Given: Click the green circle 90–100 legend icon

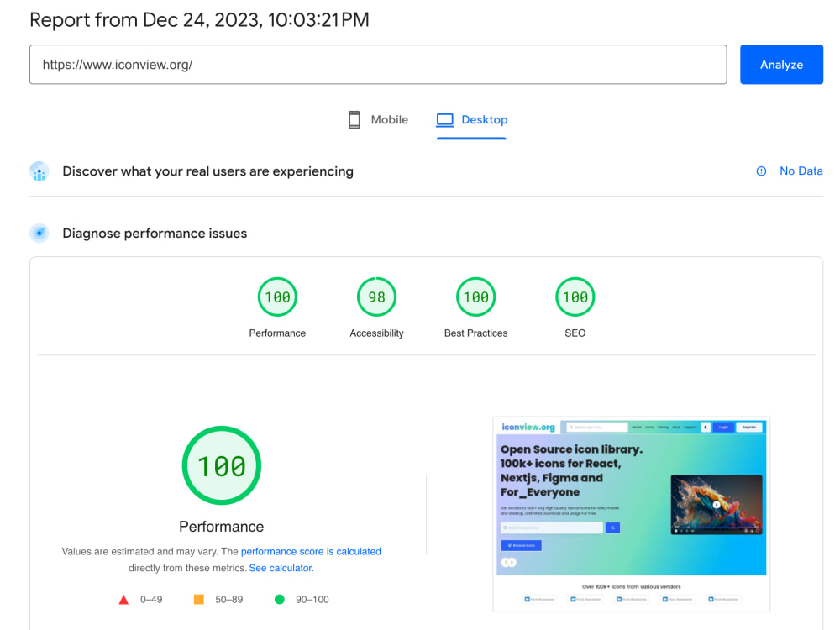Looking at the screenshot, I should pos(279,599).
